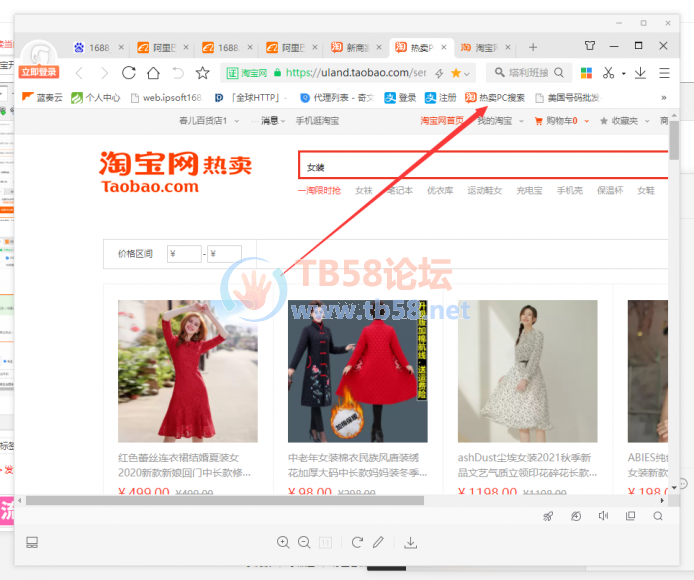This screenshot has width=694, height=580.
Task: Click the shirt skin icon in title bar
Action: point(590,46)
